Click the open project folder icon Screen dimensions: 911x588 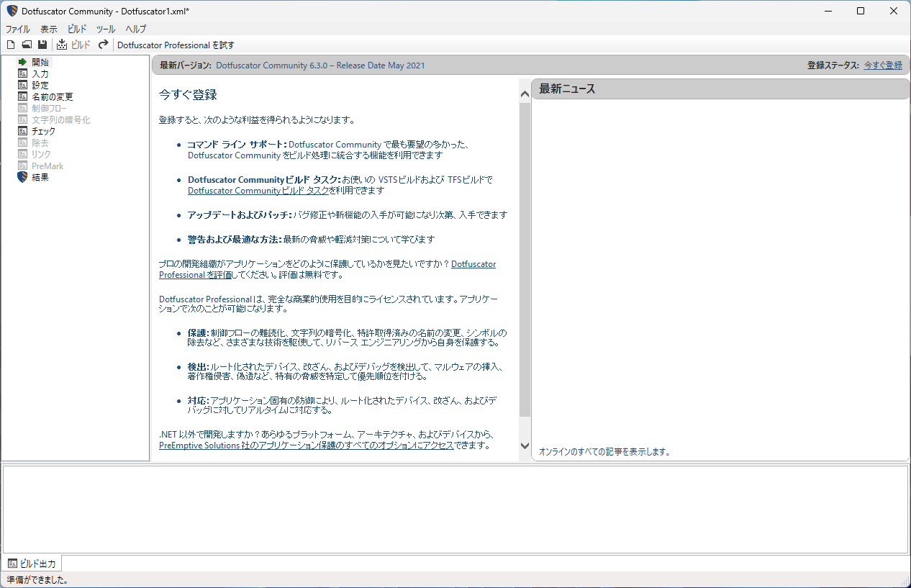click(27, 45)
